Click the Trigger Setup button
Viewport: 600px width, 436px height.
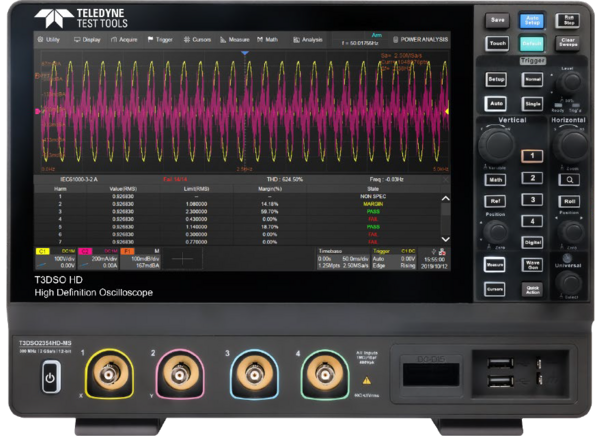point(496,80)
